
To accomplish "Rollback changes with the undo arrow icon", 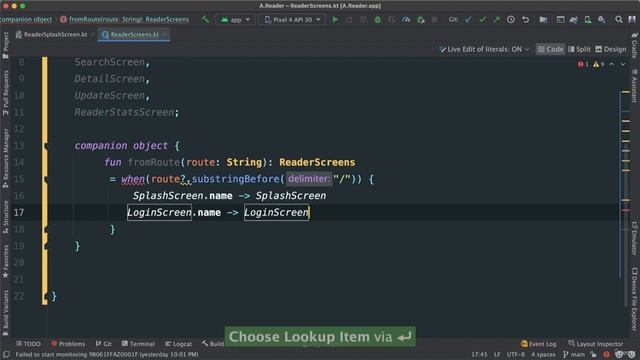I will coord(525,20).
